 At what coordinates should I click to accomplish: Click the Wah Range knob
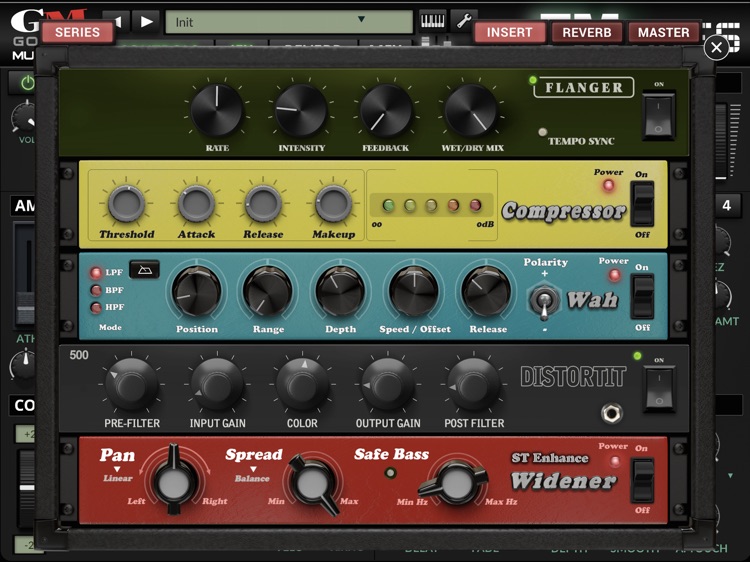[x=267, y=291]
